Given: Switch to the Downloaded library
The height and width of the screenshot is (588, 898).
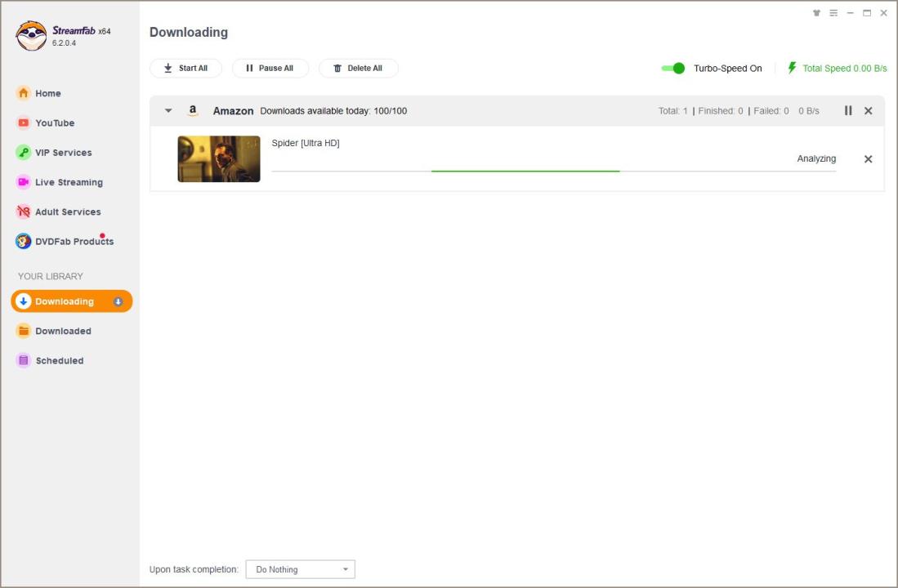Looking at the screenshot, I should [62, 331].
